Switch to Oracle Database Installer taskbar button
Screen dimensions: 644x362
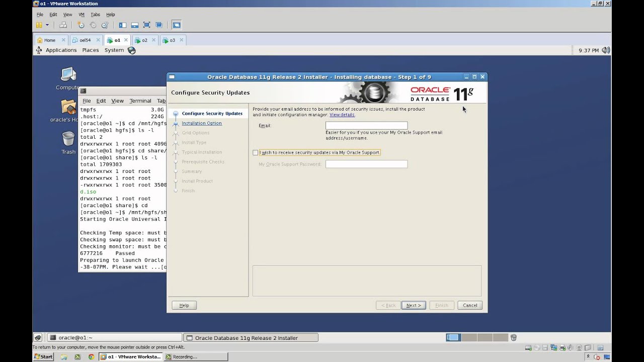(x=251, y=338)
